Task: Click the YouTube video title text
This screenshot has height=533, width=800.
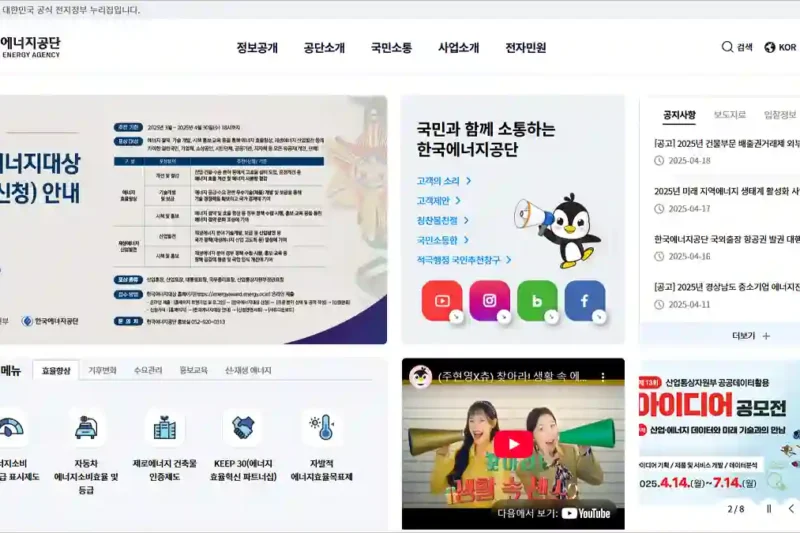Action: point(512,377)
